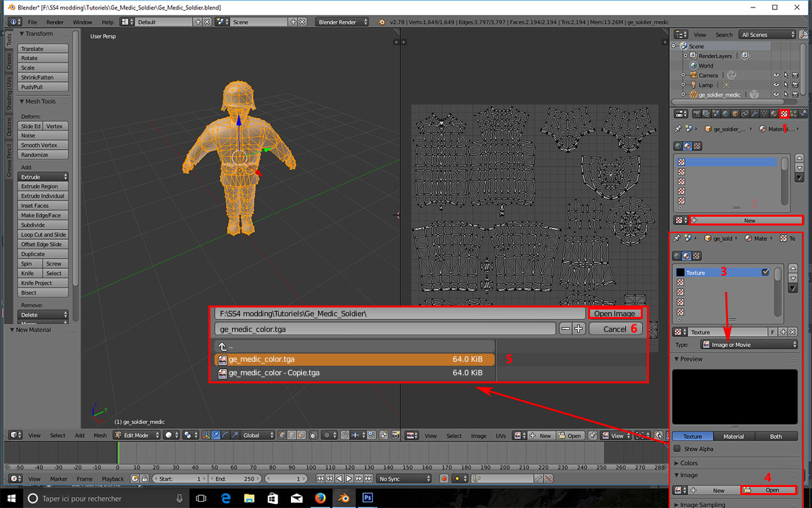Open the UVs menu in image editor
812x508 pixels.
pos(501,436)
